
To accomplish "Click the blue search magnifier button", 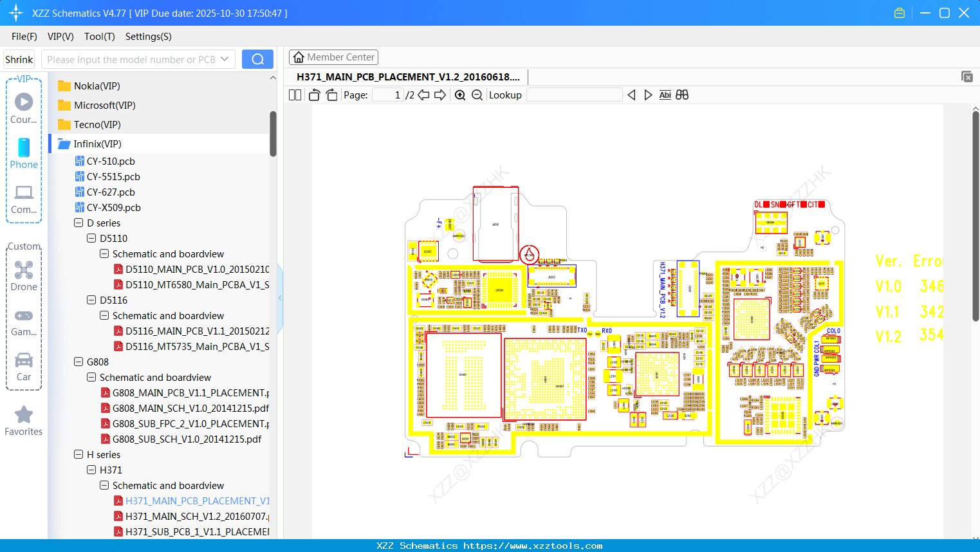I will pos(257,59).
